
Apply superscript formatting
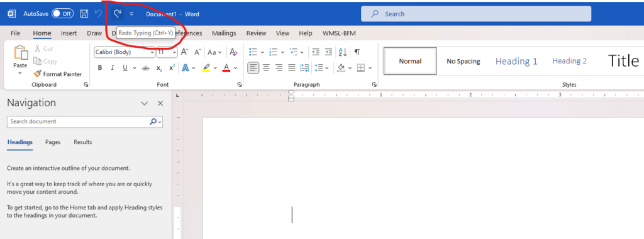pyautogui.click(x=172, y=68)
